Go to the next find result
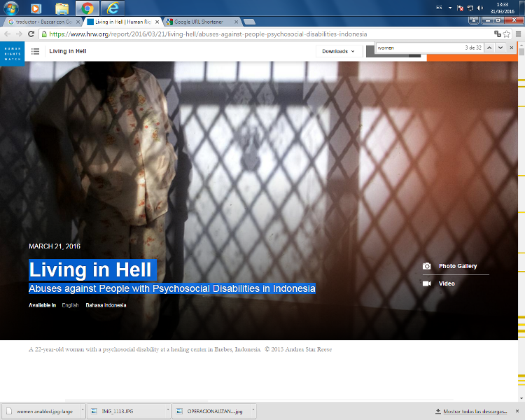This screenshot has width=525, height=420. (500, 48)
